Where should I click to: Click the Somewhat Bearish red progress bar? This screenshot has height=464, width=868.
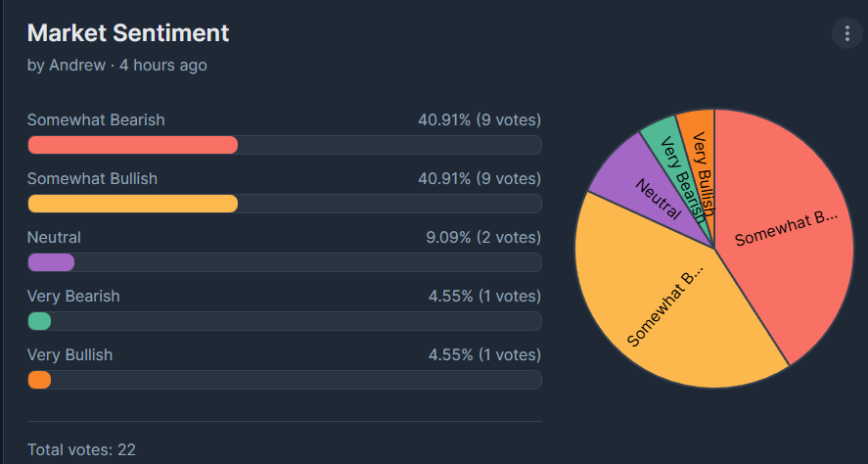[x=133, y=145]
